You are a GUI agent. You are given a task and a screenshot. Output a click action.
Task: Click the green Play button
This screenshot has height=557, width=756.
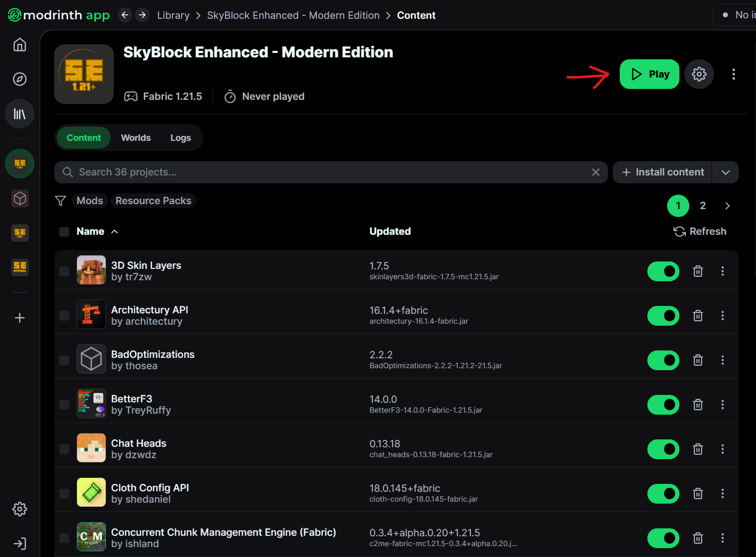pos(649,74)
